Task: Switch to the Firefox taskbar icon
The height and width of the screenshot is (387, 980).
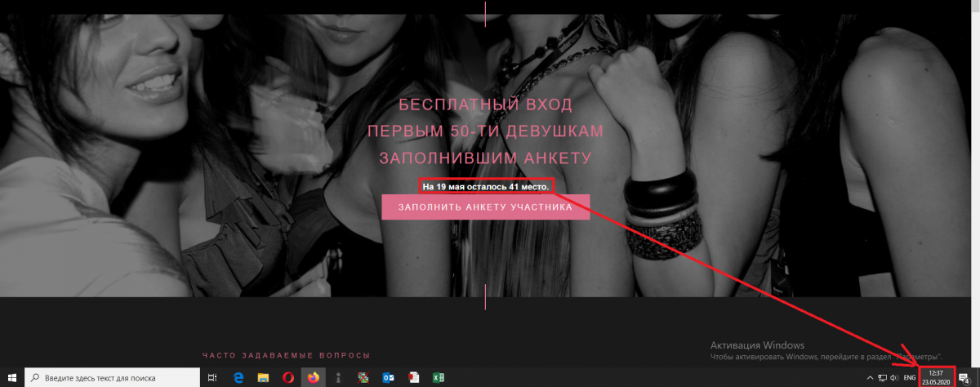Action: [313, 378]
